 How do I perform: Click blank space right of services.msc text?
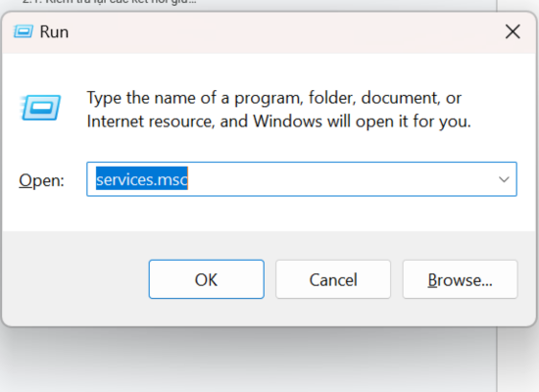tap(340, 179)
